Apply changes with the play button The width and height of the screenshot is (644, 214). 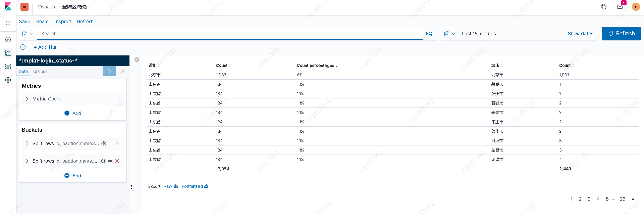(x=109, y=71)
